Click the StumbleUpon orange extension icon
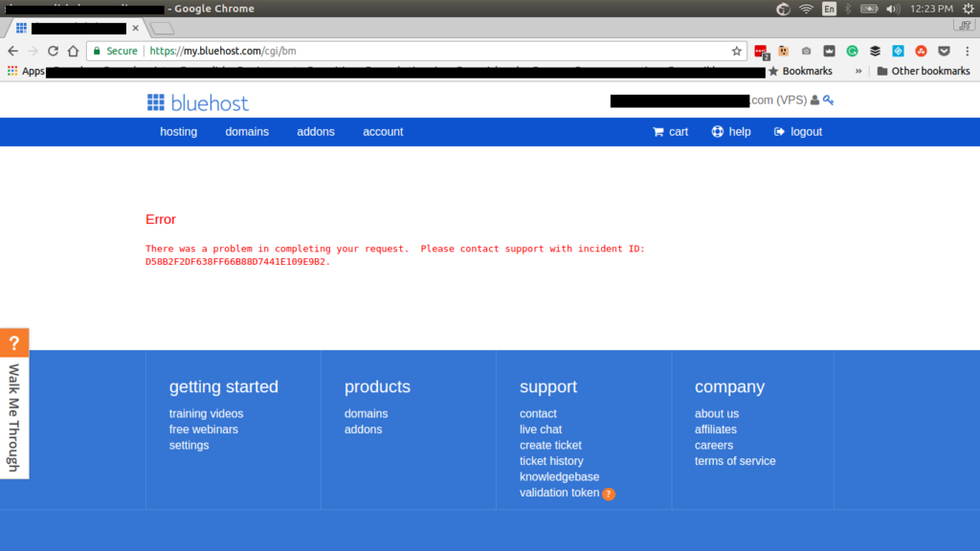The width and height of the screenshot is (980, 551). click(921, 52)
